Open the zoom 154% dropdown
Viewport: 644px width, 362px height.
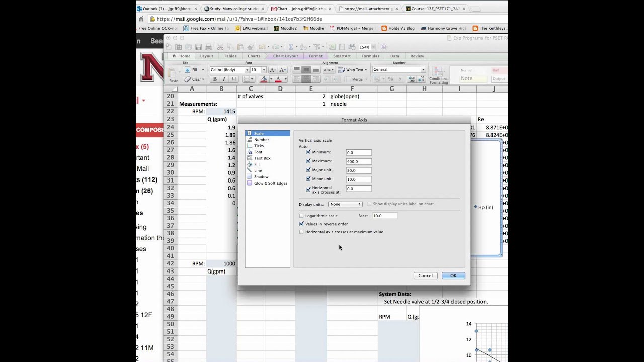point(373,47)
